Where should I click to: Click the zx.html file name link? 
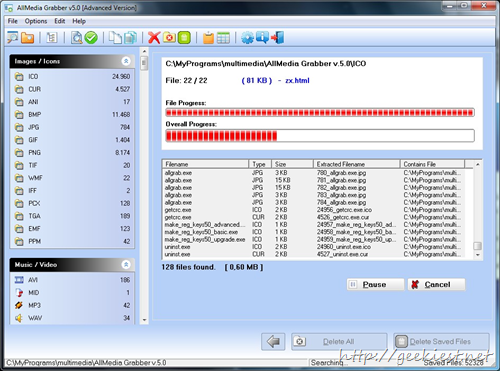297,80
